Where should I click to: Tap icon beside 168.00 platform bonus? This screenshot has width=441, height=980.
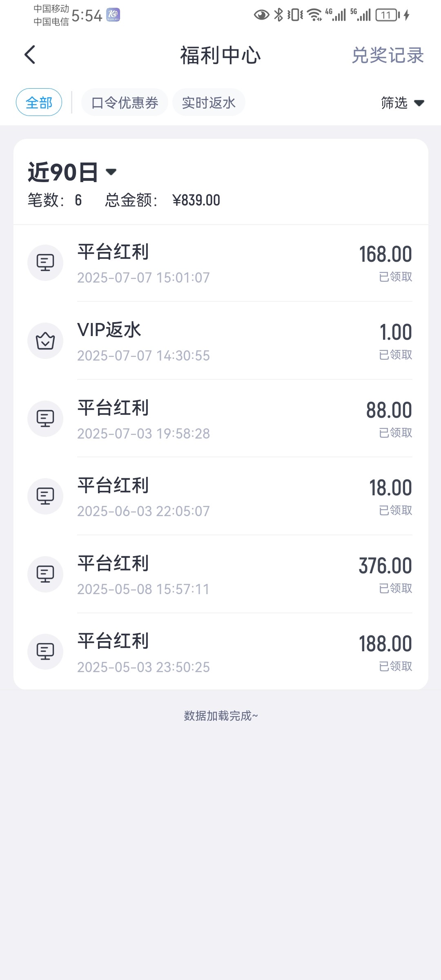pyautogui.click(x=45, y=263)
